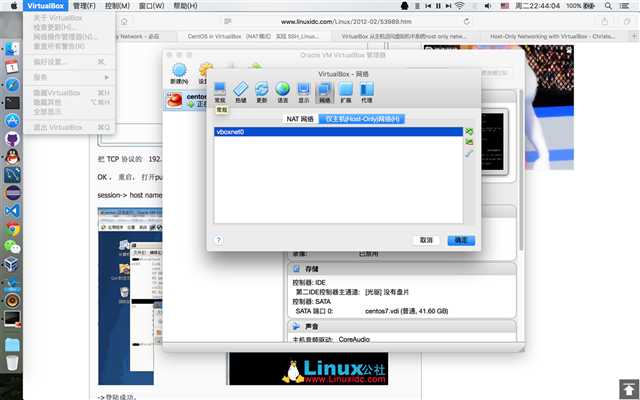Add a new host-only network
The width and height of the screenshot is (640, 400).
469,131
